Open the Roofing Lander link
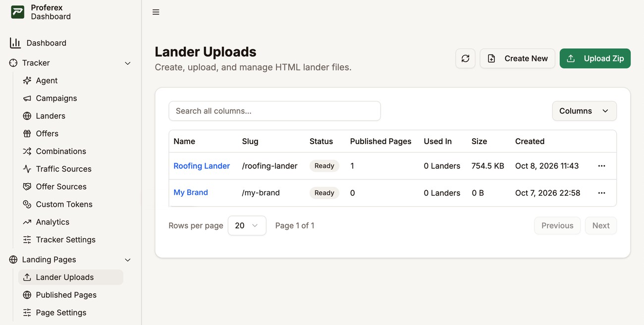 click(x=202, y=166)
